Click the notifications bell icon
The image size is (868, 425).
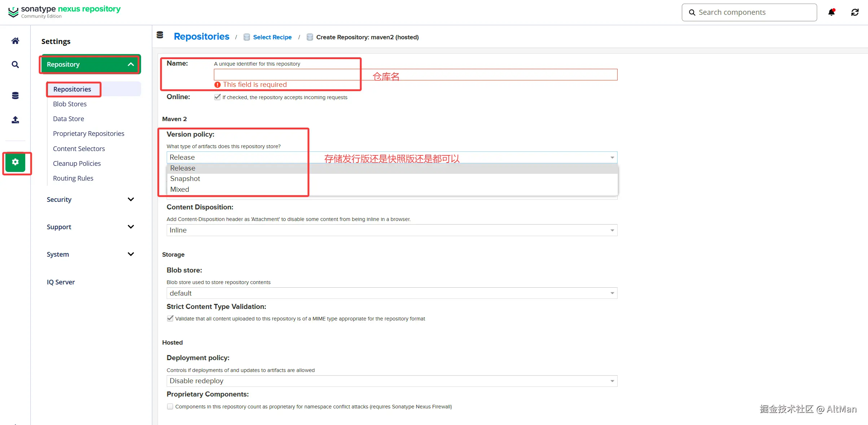pos(831,12)
